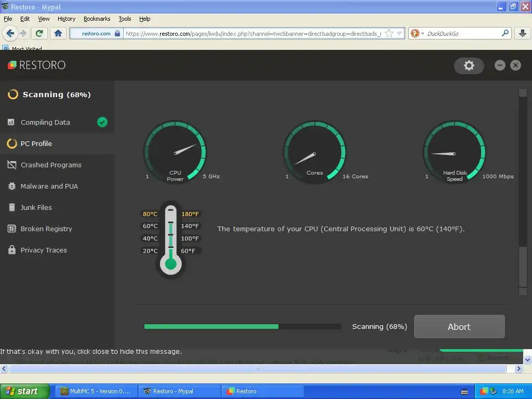Select Crashed Programs step
The image size is (532, 399).
57,165
